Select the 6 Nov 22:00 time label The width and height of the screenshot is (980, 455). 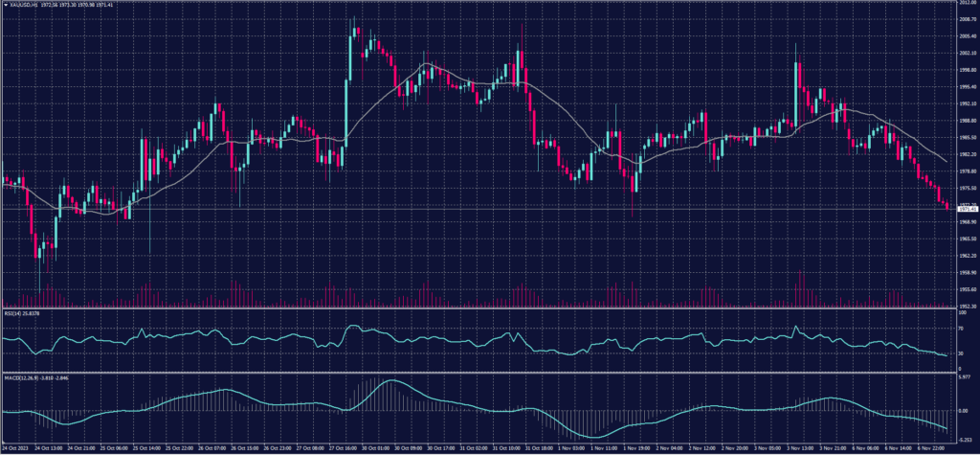934,447
